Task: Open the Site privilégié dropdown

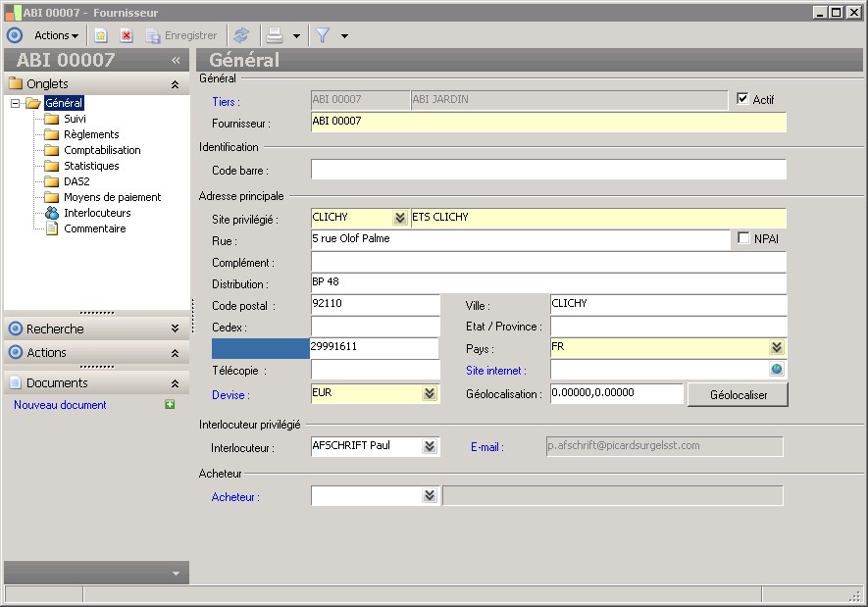Action: (x=399, y=218)
